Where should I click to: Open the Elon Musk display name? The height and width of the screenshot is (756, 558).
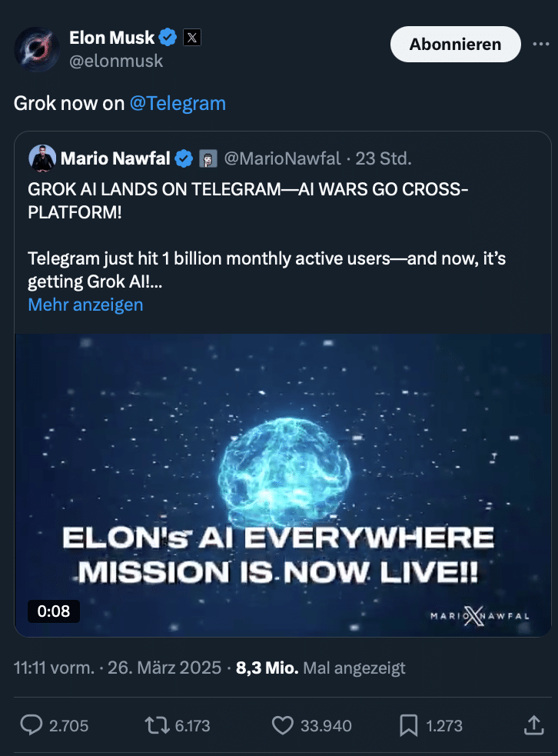tap(111, 37)
